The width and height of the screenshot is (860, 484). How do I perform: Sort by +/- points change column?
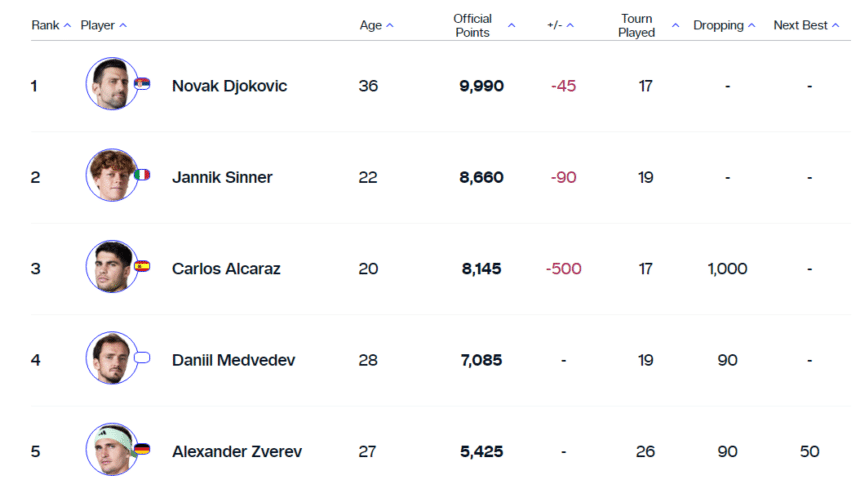click(x=560, y=25)
